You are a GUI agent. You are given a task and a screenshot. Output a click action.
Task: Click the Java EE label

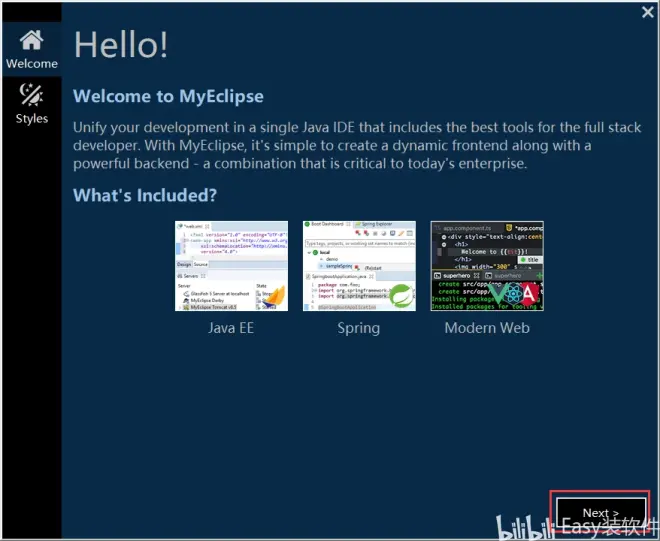[231, 328]
